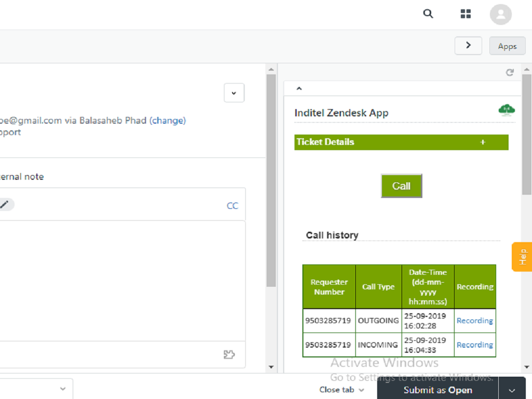Click the puzzle piece icon in editor
Image resolution: width=532 pixels, height=399 pixels.
click(229, 354)
